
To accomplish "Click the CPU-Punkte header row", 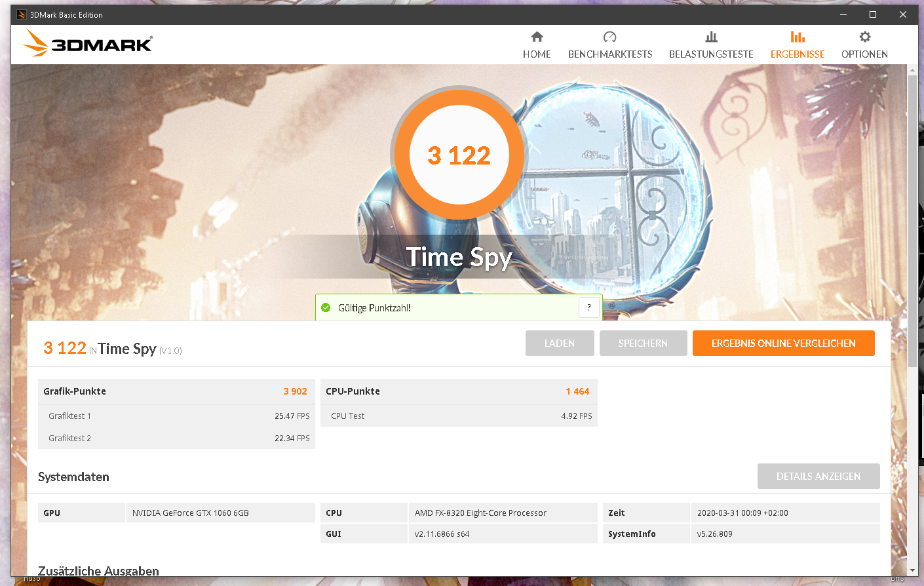I will 459,391.
